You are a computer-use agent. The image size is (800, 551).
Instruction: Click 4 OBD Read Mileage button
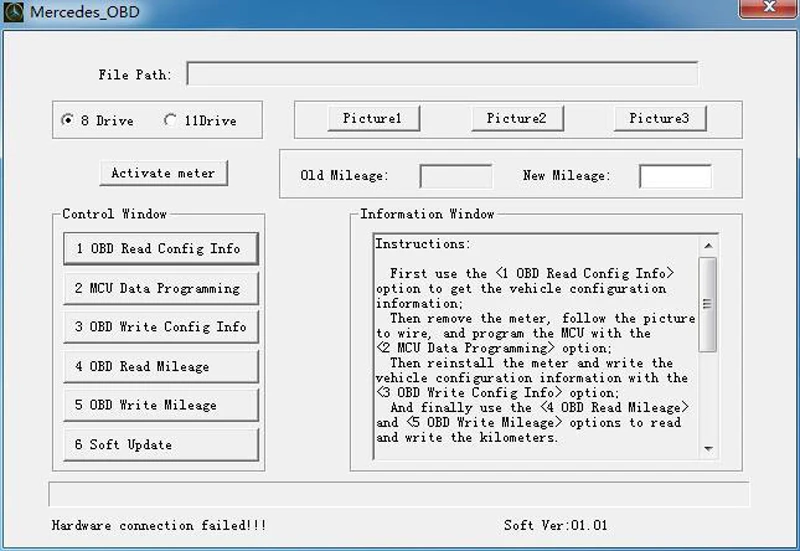(161, 366)
